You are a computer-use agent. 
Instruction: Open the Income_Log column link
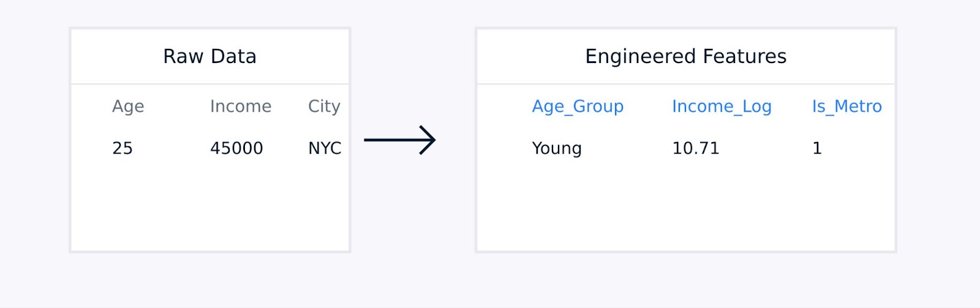click(722, 107)
